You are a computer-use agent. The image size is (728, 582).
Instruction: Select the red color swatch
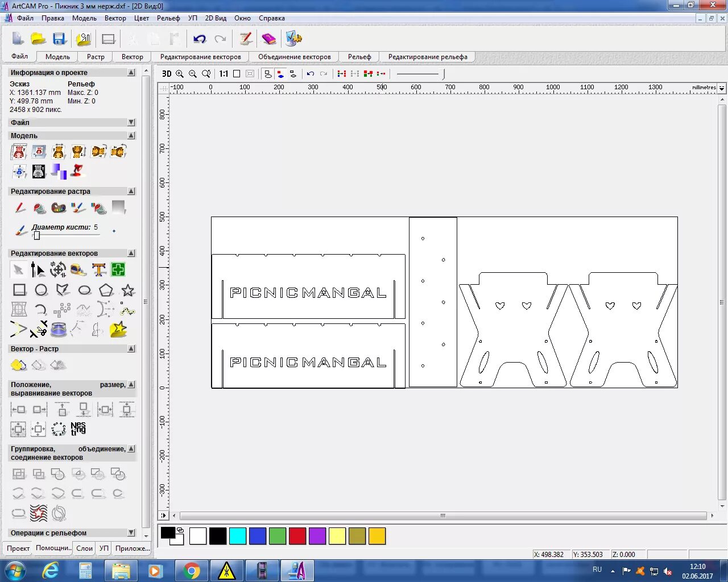[x=297, y=536]
